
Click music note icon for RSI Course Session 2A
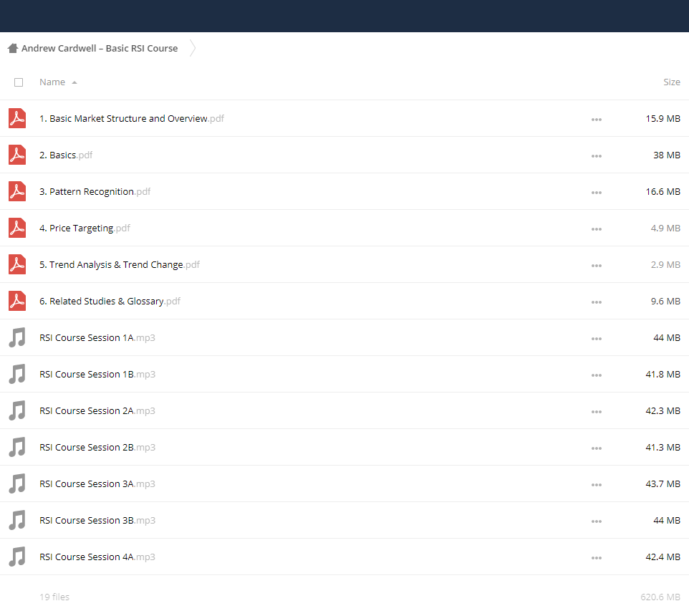17,410
